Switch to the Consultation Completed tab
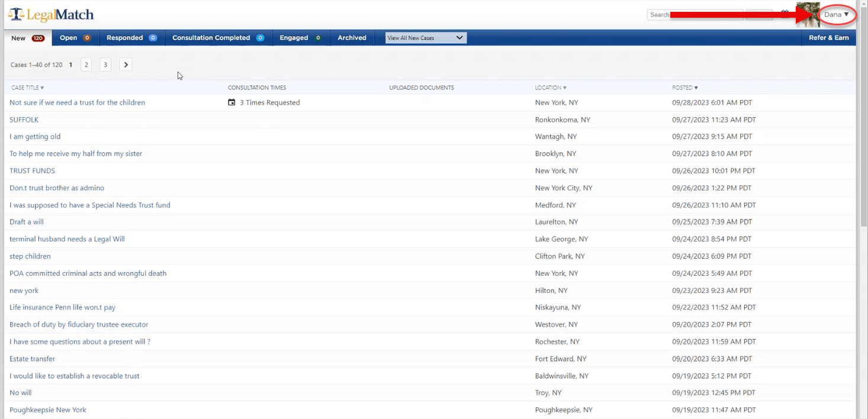 pyautogui.click(x=217, y=38)
